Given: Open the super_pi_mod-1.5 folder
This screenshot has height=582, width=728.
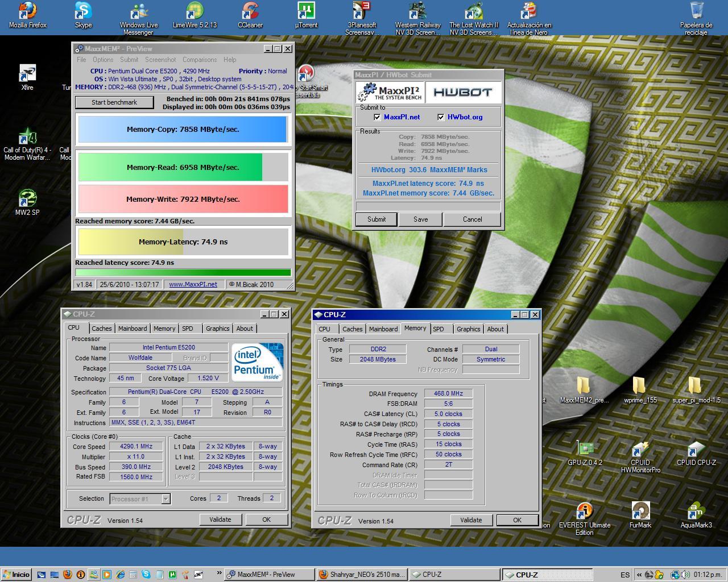Looking at the screenshot, I should pos(696,390).
